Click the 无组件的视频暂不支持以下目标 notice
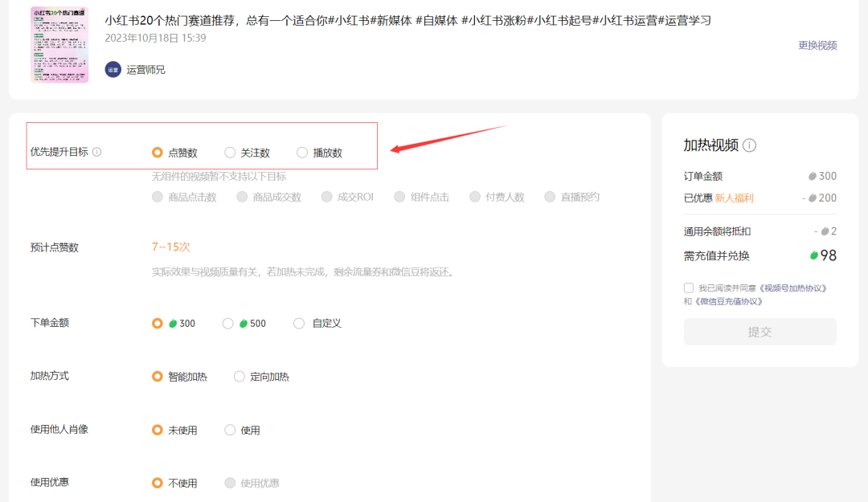This screenshot has width=868, height=502. pyautogui.click(x=219, y=177)
